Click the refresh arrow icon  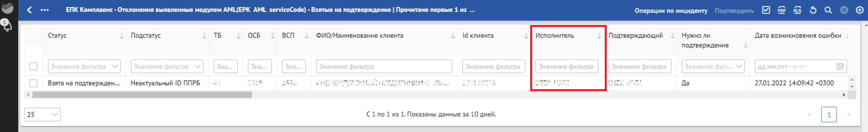coord(813,10)
